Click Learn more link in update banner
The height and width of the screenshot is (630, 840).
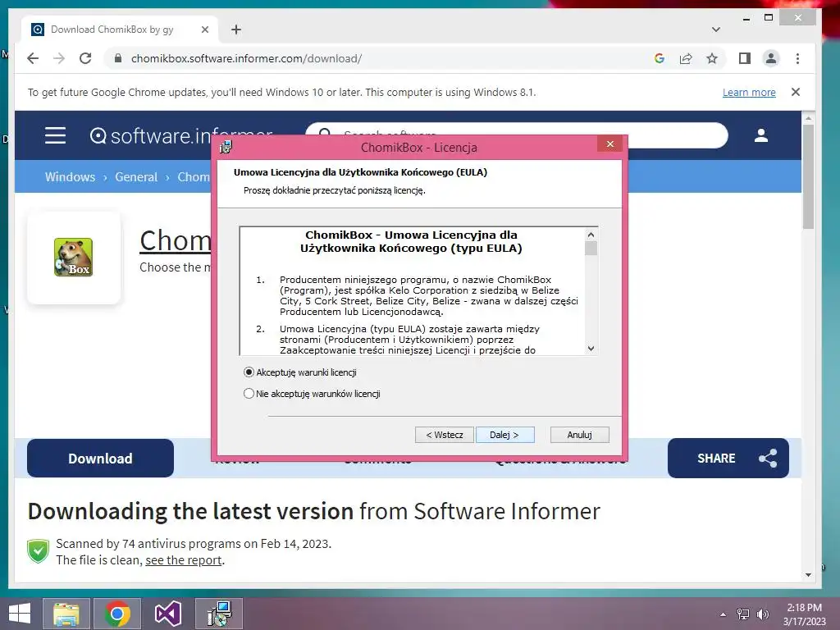pos(749,92)
